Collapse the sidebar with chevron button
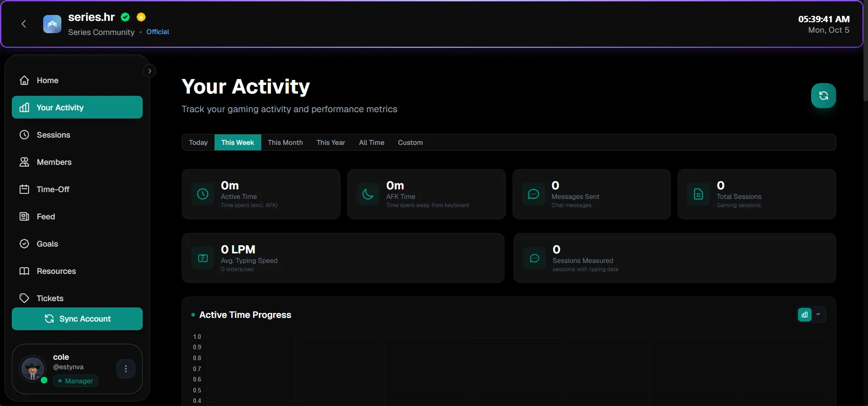 coord(150,71)
